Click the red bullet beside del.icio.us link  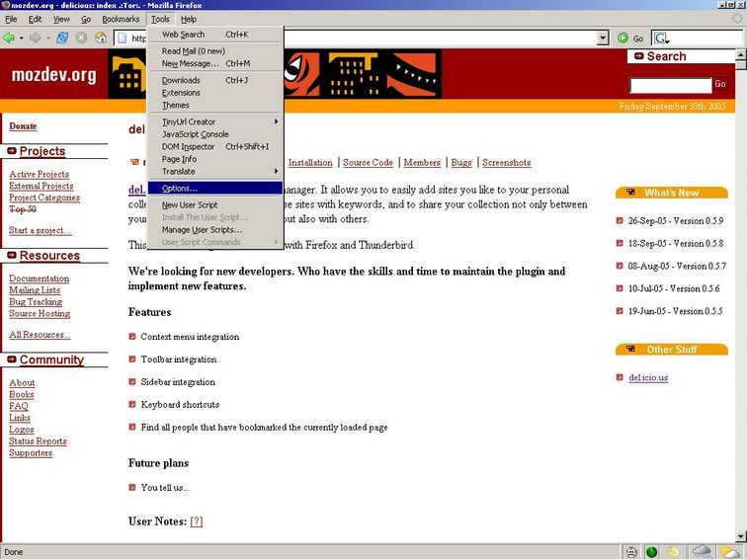(620, 377)
